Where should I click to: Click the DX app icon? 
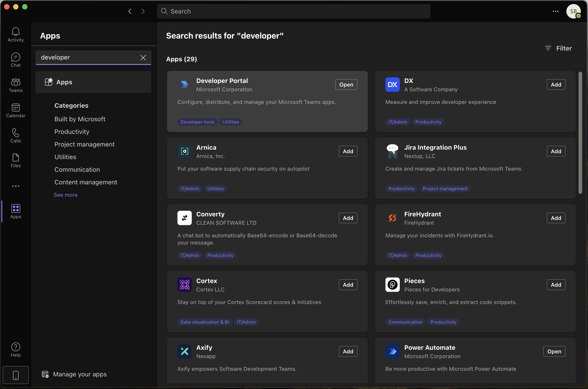(x=393, y=85)
